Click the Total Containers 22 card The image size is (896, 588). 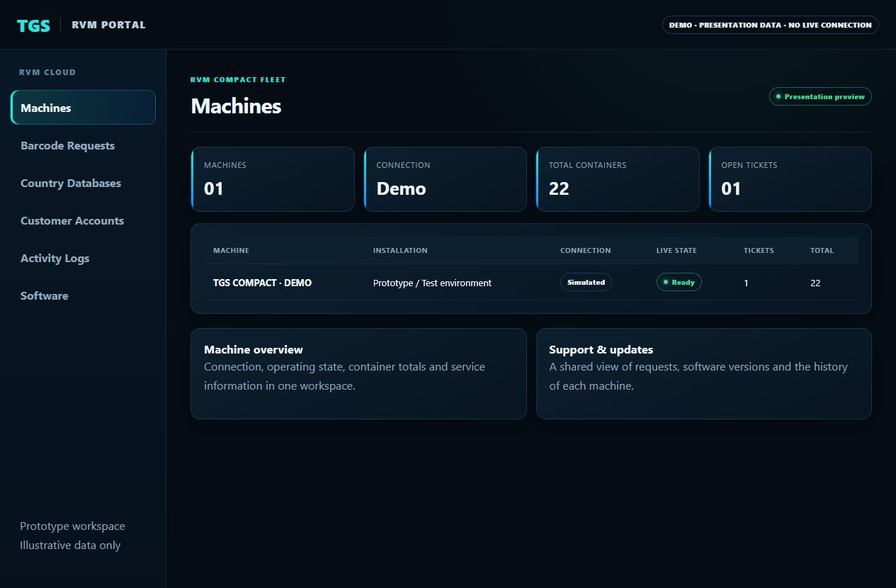pyautogui.click(x=618, y=179)
